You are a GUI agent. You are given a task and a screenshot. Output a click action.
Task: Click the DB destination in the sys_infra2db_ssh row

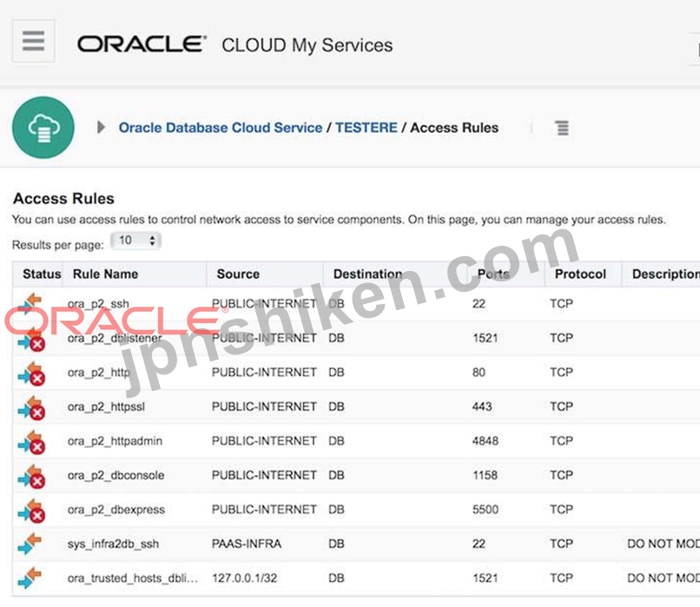click(336, 544)
